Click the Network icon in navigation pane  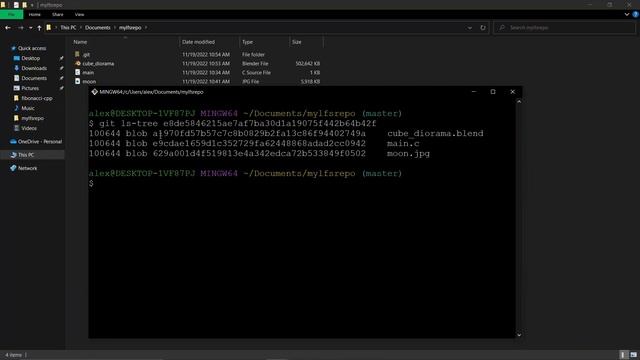coord(13,168)
